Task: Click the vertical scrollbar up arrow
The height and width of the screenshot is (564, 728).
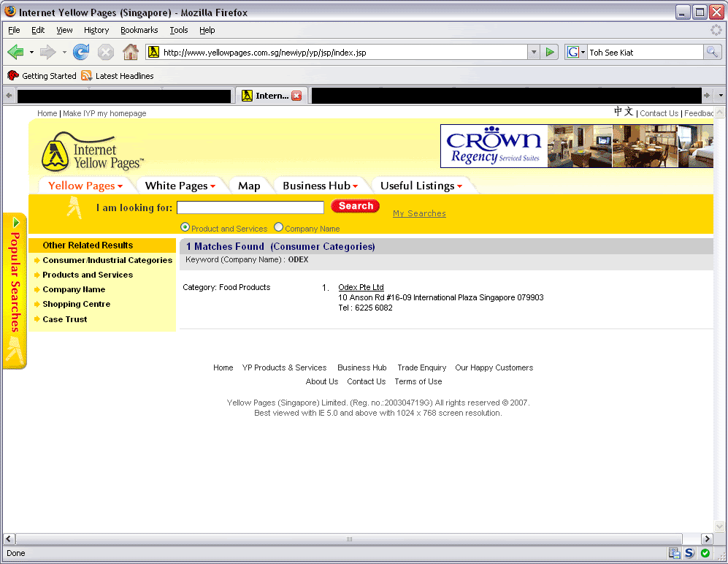Action: (x=720, y=113)
